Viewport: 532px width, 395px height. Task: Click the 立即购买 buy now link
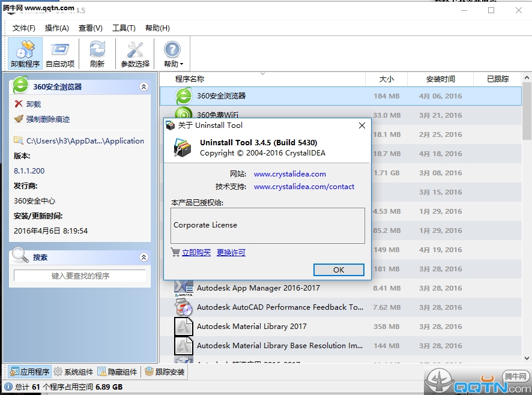click(x=196, y=253)
